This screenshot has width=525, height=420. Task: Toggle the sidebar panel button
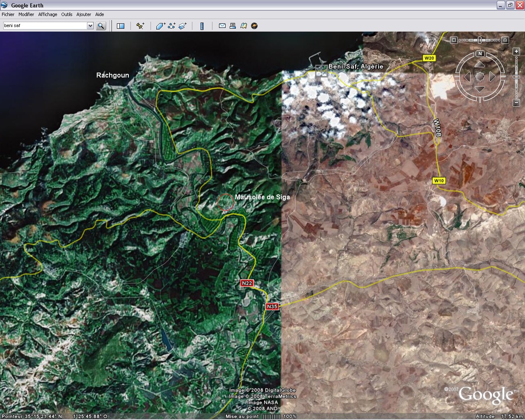tap(121, 26)
